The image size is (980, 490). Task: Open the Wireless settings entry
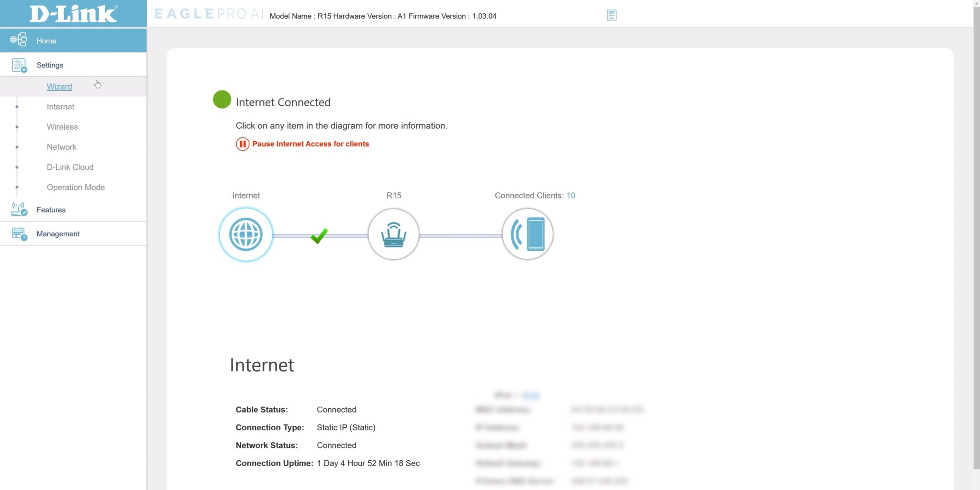pos(62,127)
